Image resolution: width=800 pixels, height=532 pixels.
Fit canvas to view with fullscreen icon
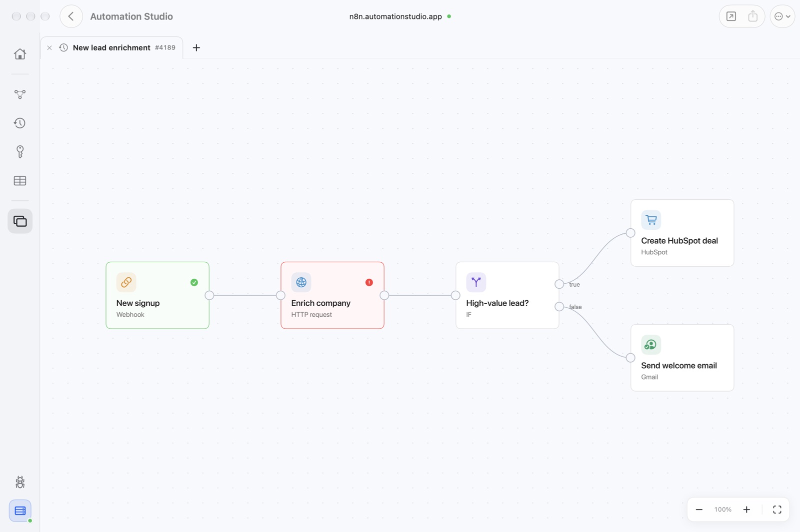[x=777, y=510]
